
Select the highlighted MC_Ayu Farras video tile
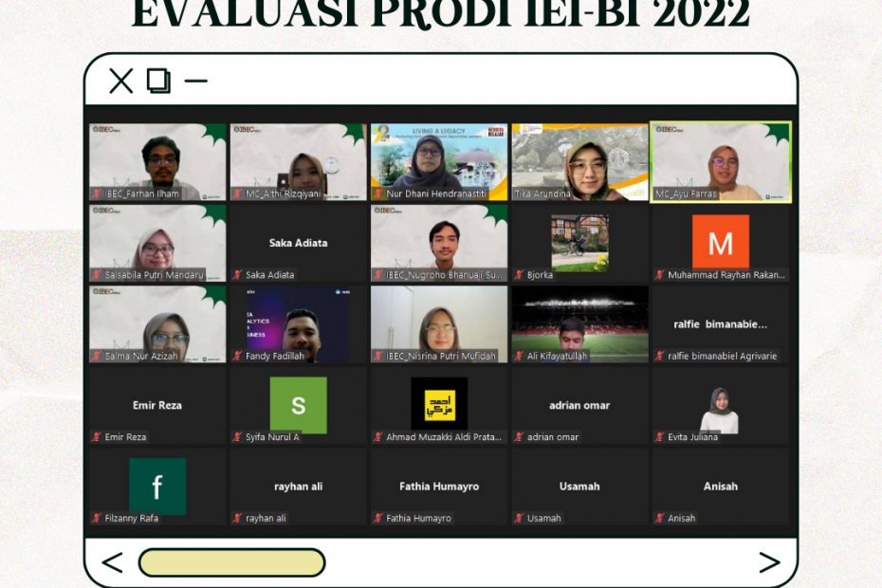point(720,161)
